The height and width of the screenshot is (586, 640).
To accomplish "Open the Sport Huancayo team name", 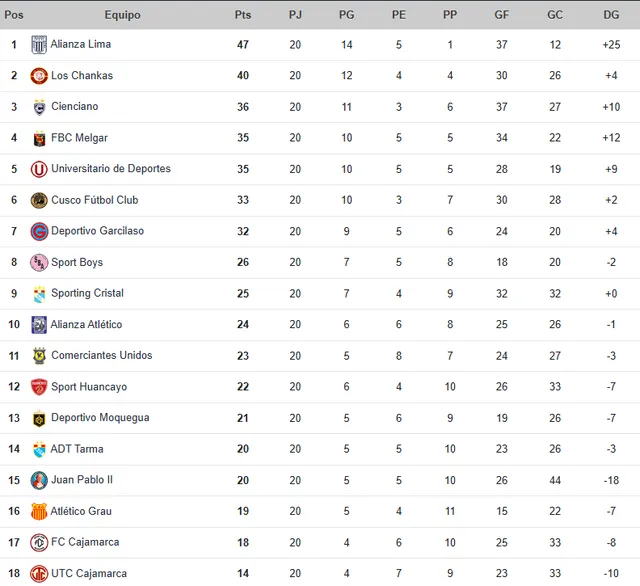I will pyautogui.click(x=89, y=387).
